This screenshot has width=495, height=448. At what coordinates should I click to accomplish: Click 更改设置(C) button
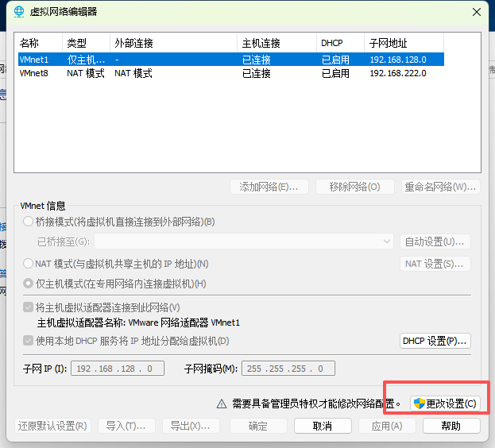point(445,404)
